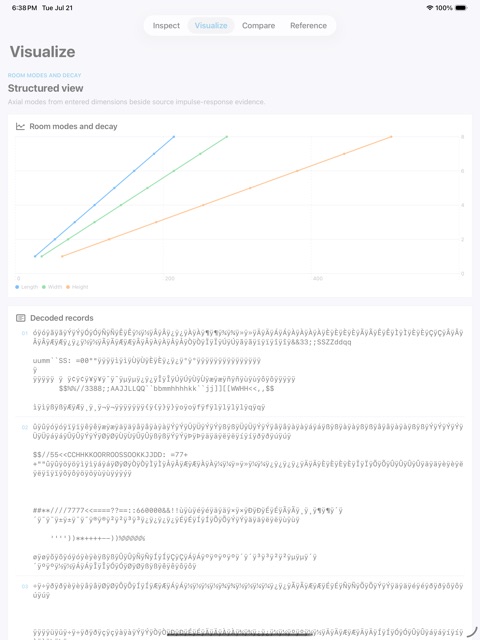480x640 pixels.
Task: Select decoded record 02
Action: [x=240, y=496]
